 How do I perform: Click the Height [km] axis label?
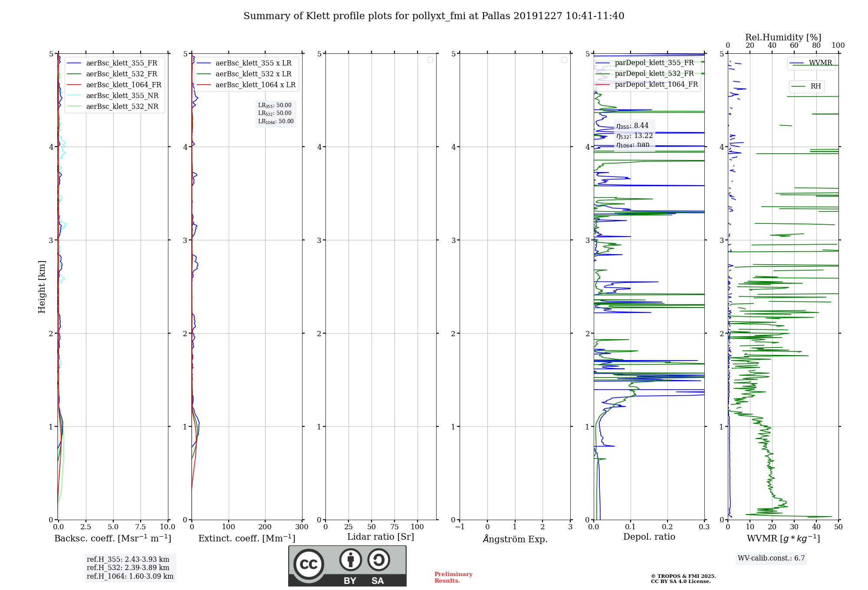click(42, 287)
